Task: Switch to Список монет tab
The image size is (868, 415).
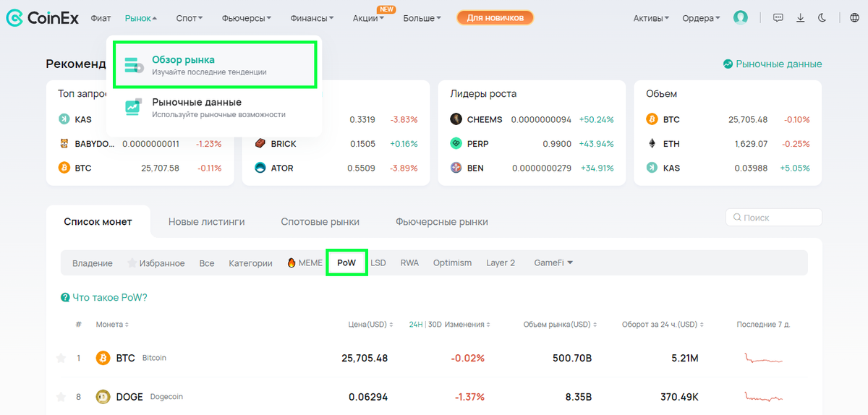Action: pyautogui.click(x=98, y=222)
